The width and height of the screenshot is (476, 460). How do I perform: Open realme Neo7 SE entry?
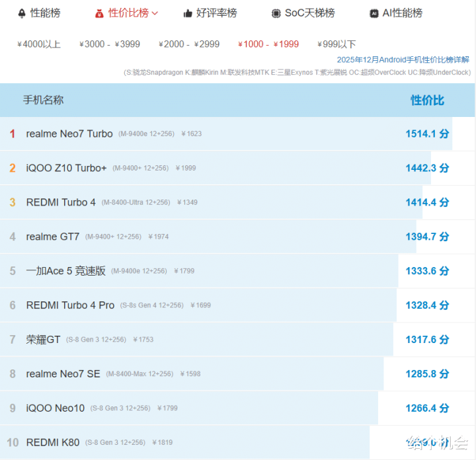63,374
